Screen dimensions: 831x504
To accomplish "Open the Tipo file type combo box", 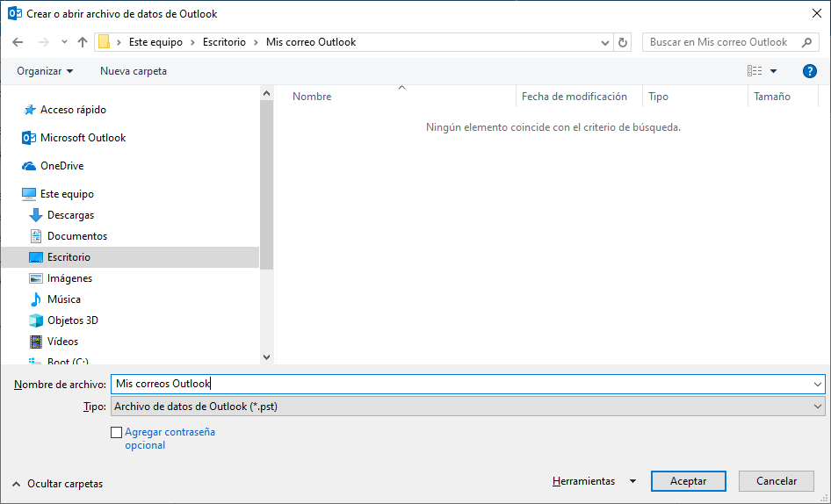I will click(468, 407).
